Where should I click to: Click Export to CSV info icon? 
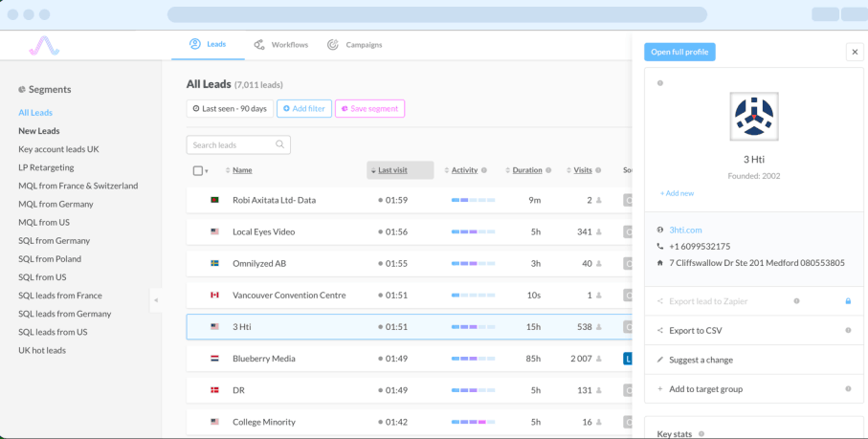pyautogui.click(x=848, y=331)
